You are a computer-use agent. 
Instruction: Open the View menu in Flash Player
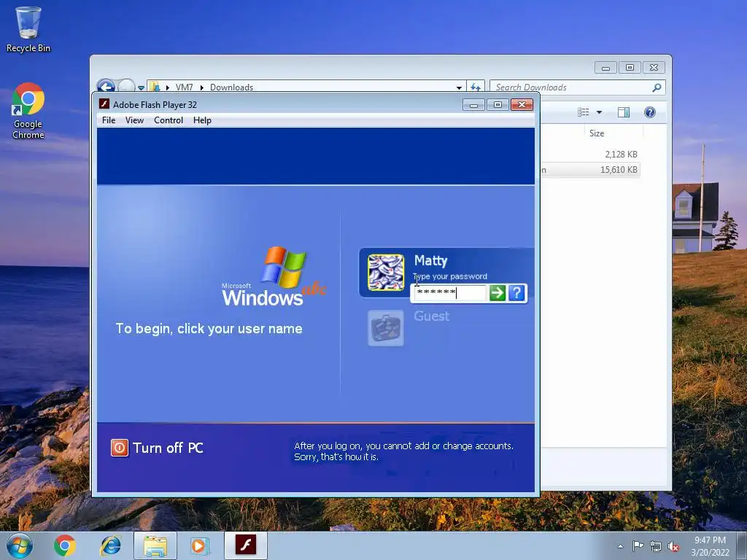134,120
